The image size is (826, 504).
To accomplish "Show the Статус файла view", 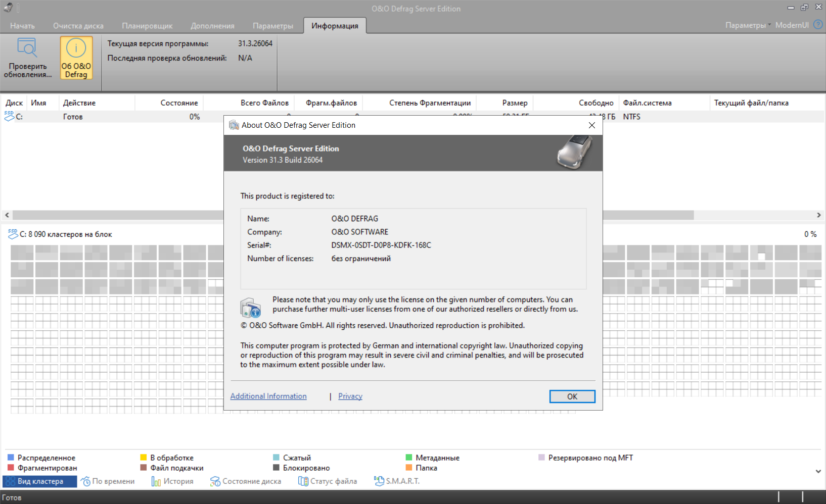I will click(328, 481).
